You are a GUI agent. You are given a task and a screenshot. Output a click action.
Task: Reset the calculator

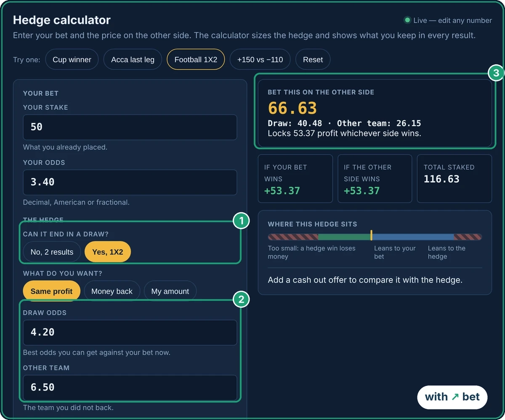pos(313,60)
